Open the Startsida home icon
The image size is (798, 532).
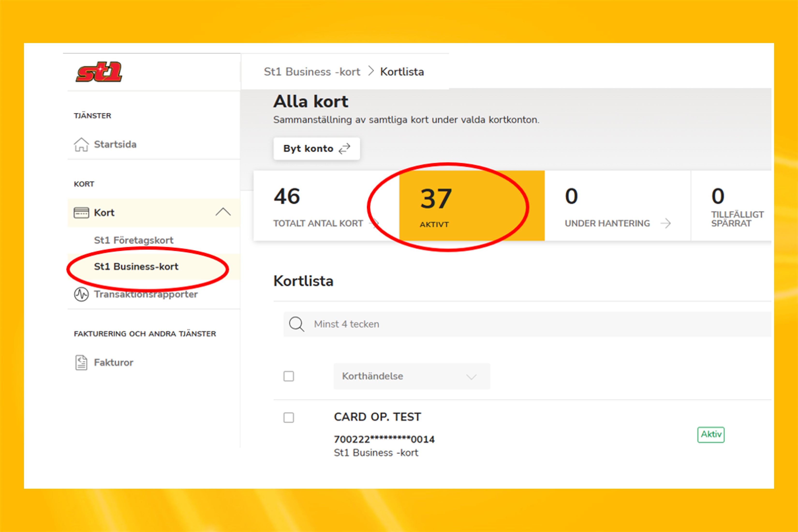click(x=81, y=145)
